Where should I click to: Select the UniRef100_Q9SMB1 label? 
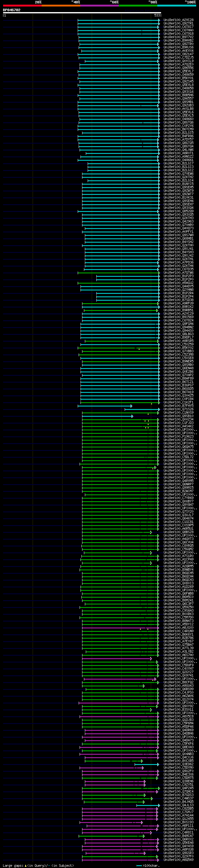click(x=179, y=102)
